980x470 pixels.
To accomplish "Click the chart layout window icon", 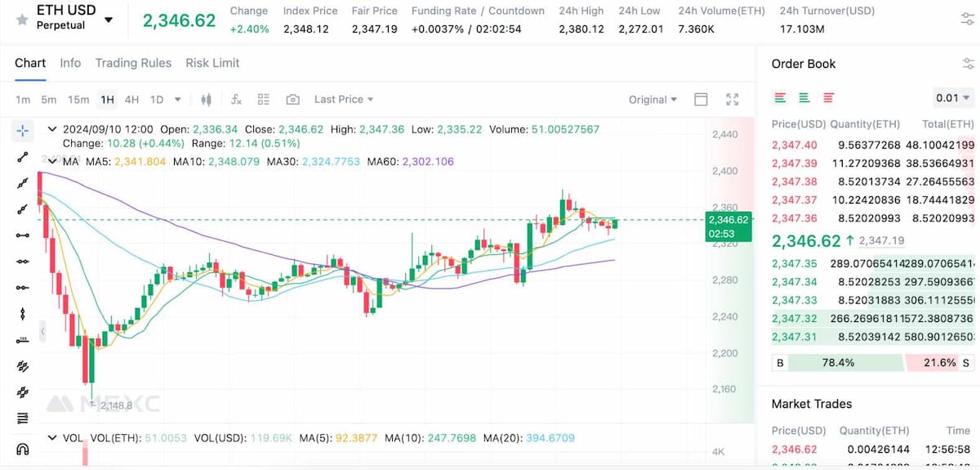I will [701, 100].
